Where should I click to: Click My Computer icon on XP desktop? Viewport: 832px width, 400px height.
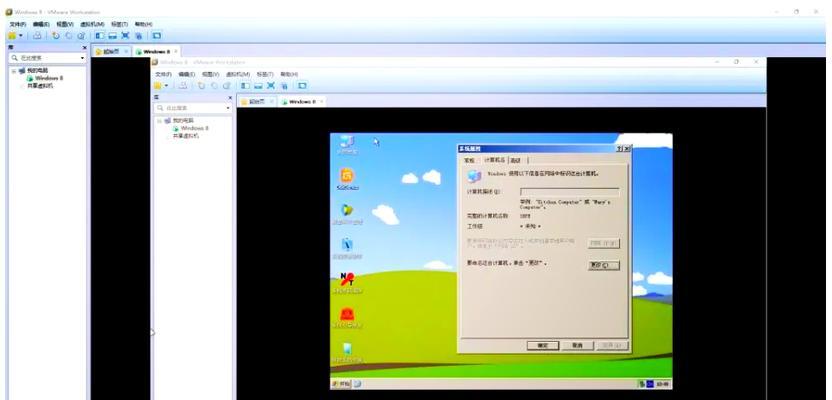tap(348, 144)
